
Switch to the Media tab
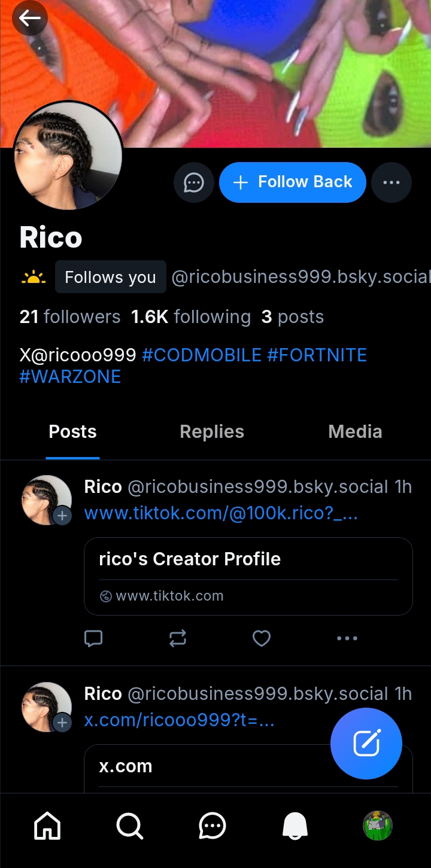tap(355, 432)
